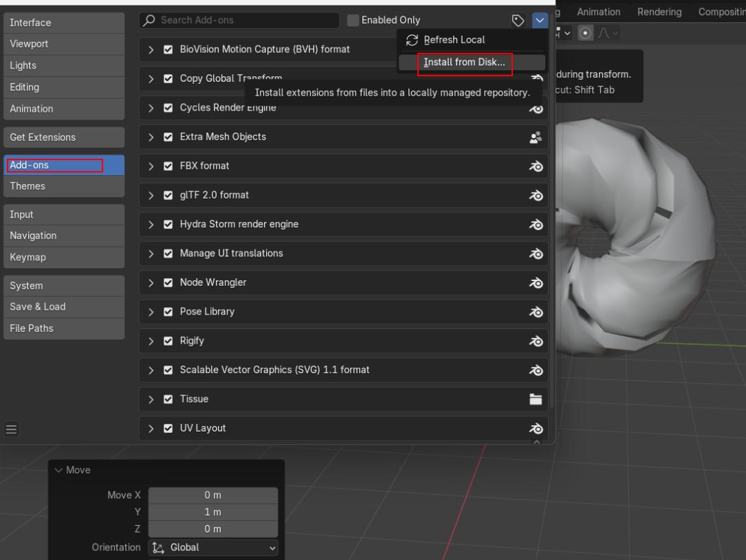Click the folder icon on Tissue row

(x=536, y=399)
